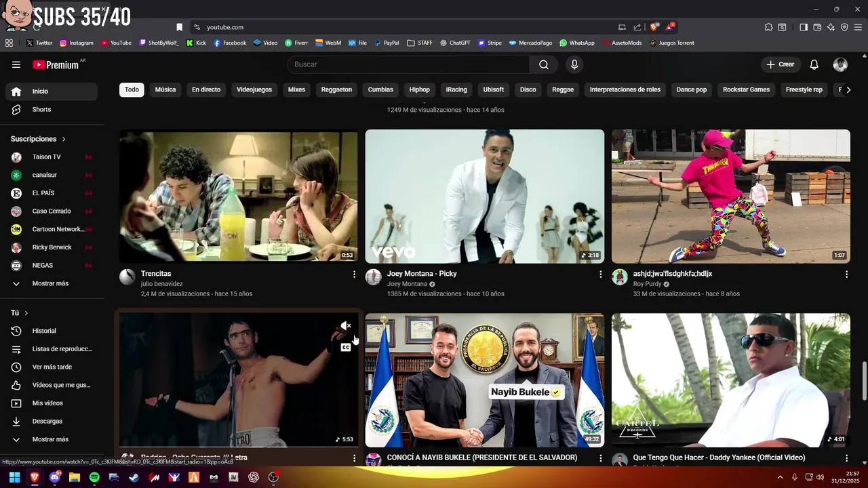This screenshot has height=488, width=868.
Task: Open Mis vídeos in the sidebar
Action: pos(52,403)
